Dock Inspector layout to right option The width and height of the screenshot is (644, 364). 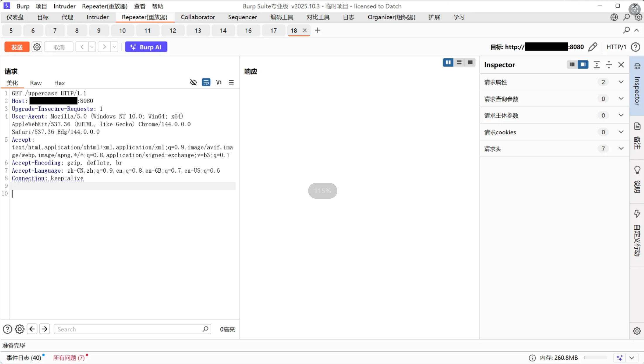[x=583, y=64]
